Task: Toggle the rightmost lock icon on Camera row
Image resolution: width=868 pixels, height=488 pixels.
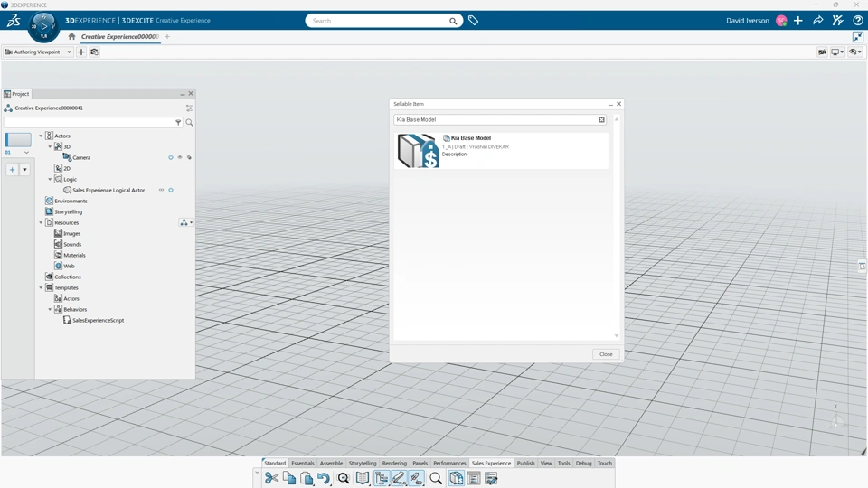Action: (x=189, y=157)
